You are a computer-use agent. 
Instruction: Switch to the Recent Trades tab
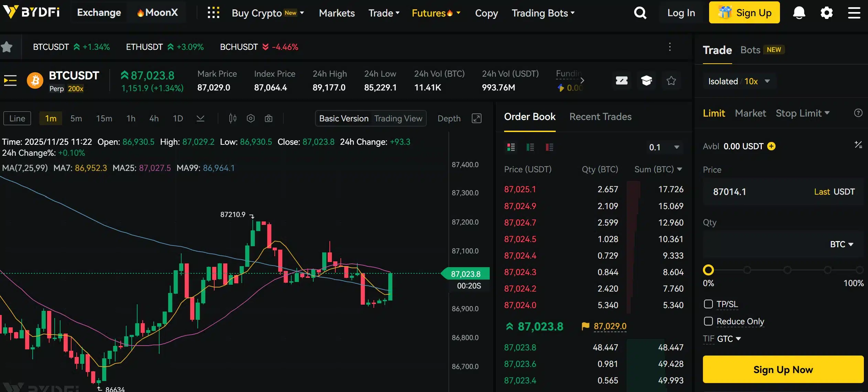[x=600, y=117]
